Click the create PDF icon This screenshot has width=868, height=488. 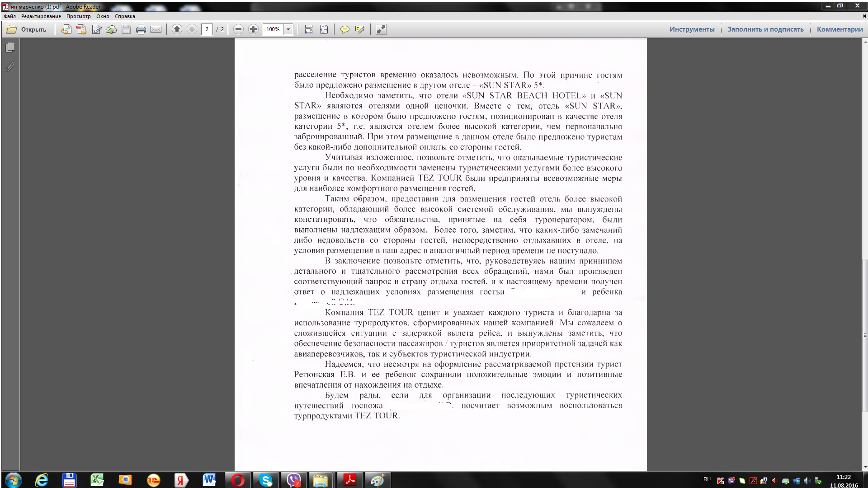(81, 29)
